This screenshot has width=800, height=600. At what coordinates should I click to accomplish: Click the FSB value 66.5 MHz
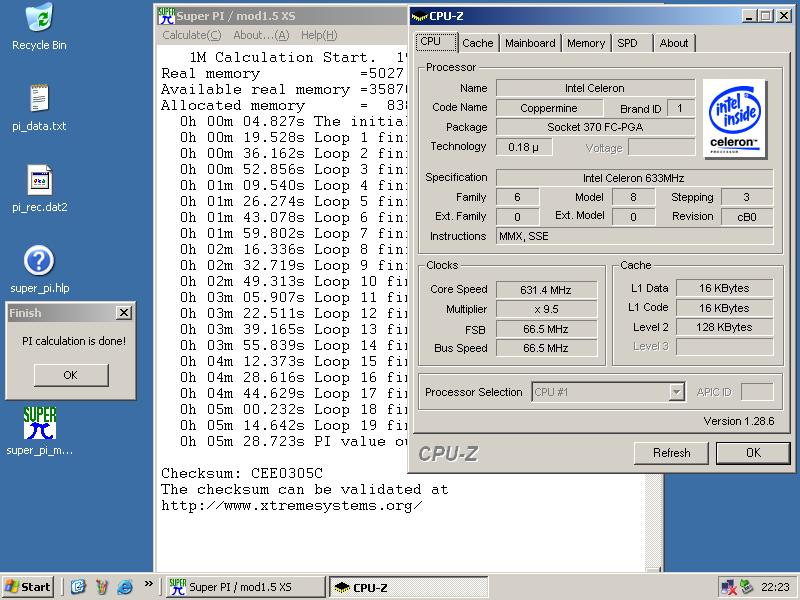(x=546, y=329)
